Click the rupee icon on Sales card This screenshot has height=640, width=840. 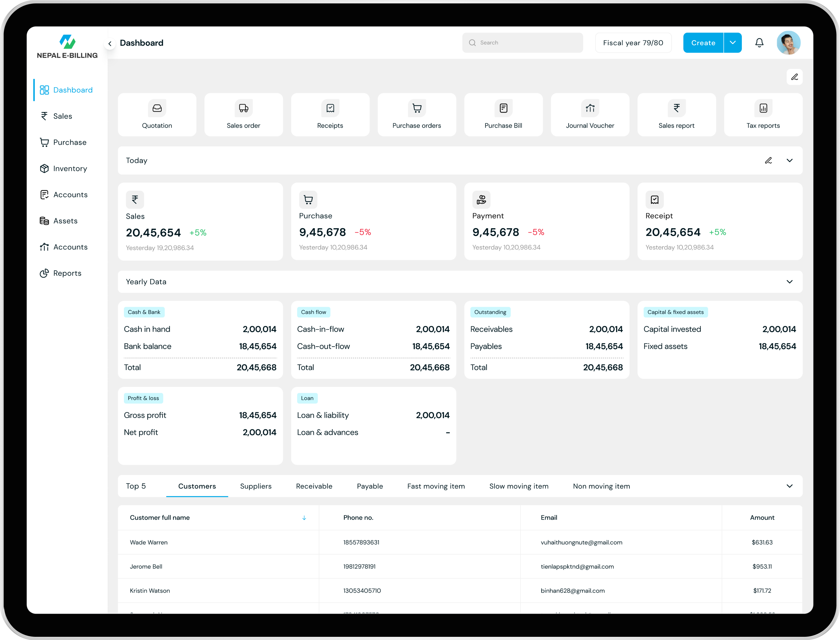tap(135, 199)
